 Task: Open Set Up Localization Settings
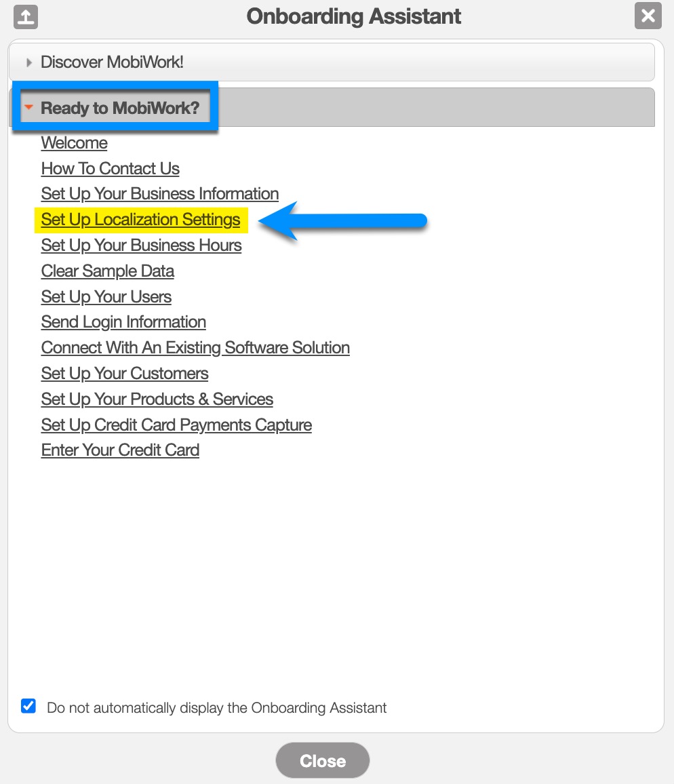click(140, 220)
